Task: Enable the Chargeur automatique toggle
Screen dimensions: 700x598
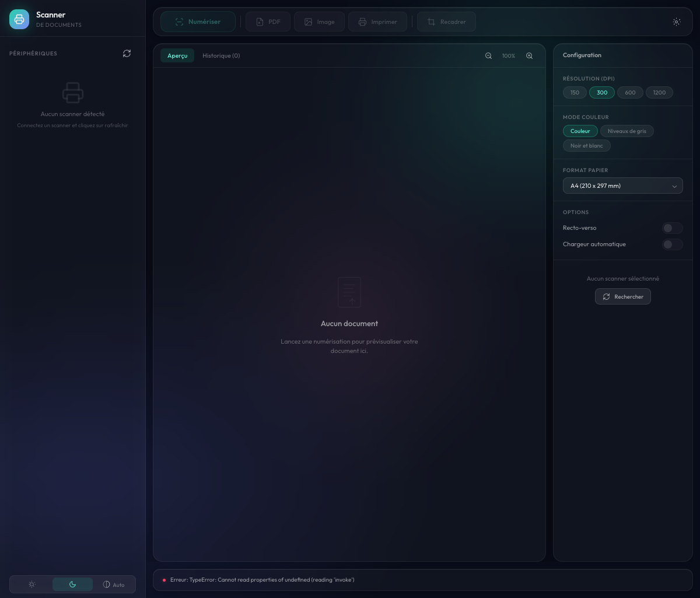Action: click(x=672, y=244)
